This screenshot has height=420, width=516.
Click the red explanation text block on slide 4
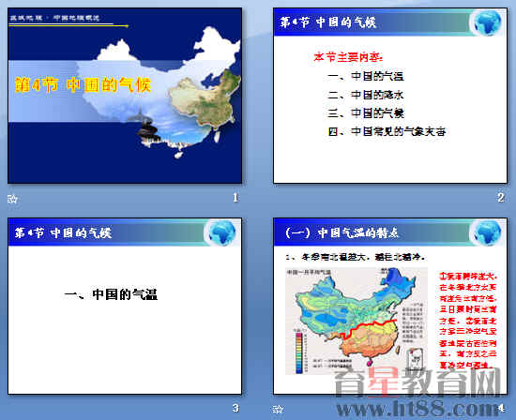click(x=468, y=320)
